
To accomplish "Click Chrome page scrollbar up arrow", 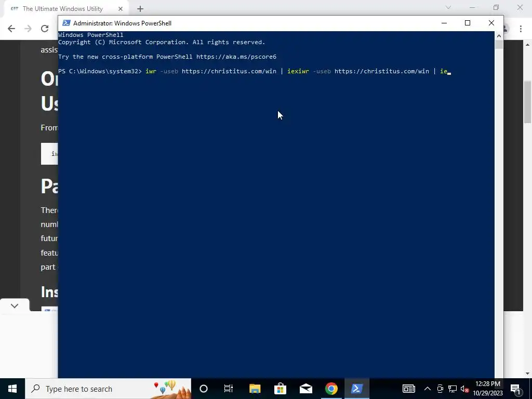I will click(x=528, y=45).
